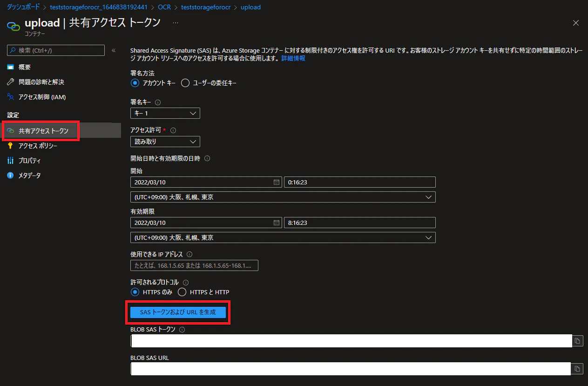Open the 署名キー dropdown
This screenshot has width=588, height=386.
coord(165,113)
